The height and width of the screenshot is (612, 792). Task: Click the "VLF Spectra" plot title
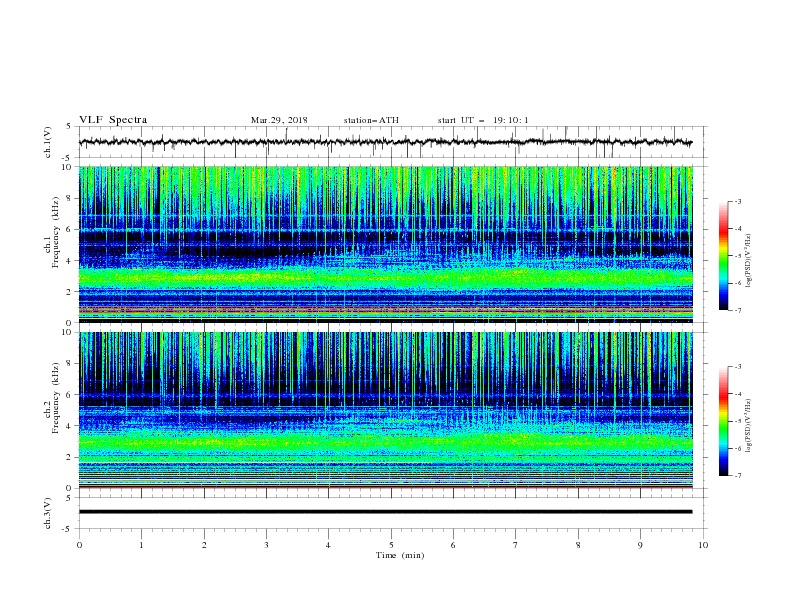click(x=113, y=120)
